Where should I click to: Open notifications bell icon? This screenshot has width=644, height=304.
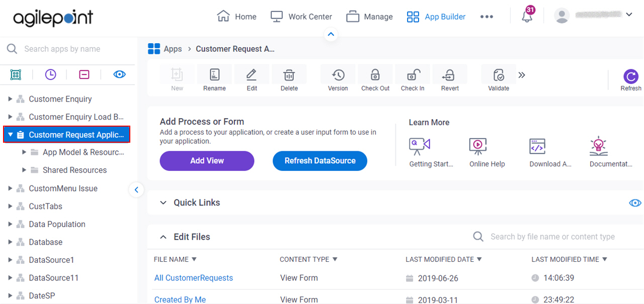tap(527, 16)
